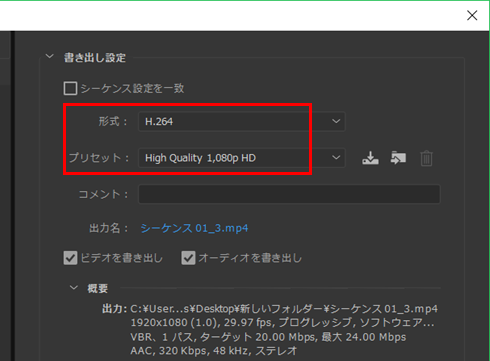490x361 pixels.
Task: Click the import preset icon
Action: click(x=398, y=158)
